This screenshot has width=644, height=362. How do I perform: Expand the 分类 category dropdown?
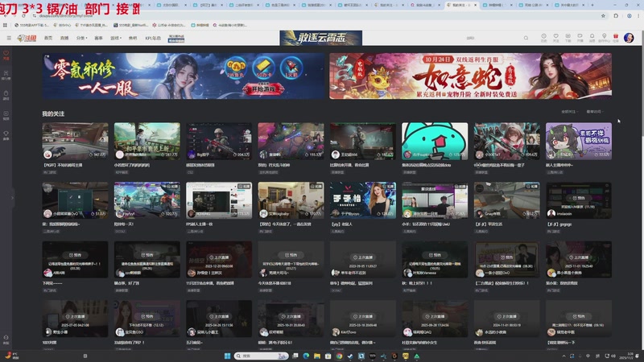tap(82, 38)
